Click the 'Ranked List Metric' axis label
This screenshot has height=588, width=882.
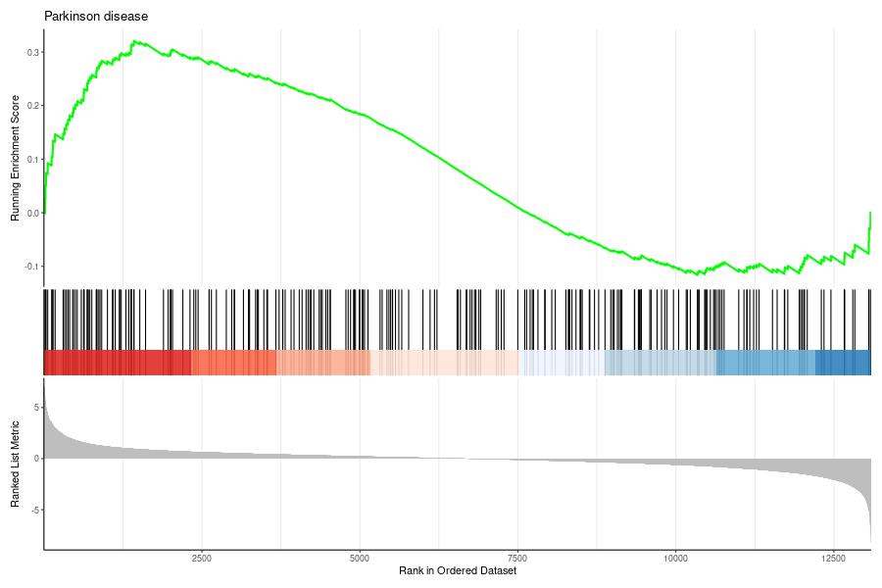click(x=15, y=464)
